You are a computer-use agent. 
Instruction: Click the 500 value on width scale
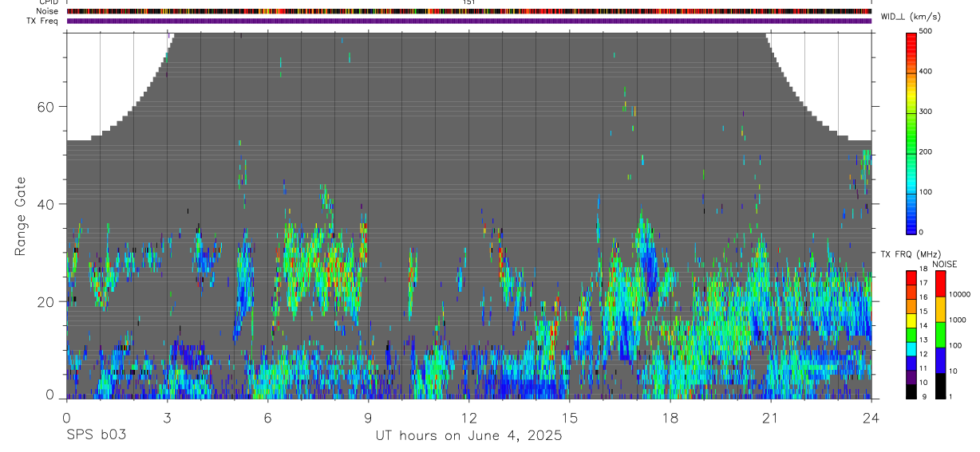coord(926,31)
